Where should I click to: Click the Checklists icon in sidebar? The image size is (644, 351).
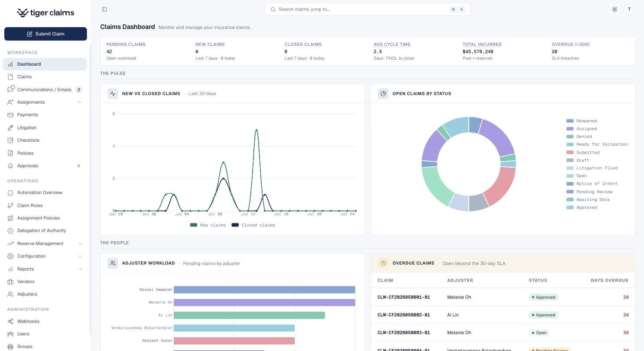coord(10,140)
